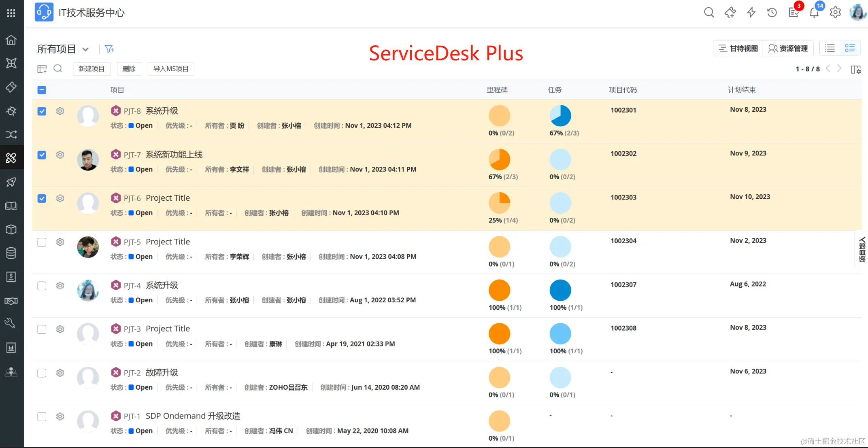868x448 pixels.
Task: Open the admin settings gear in header
Action: point(835,13)
